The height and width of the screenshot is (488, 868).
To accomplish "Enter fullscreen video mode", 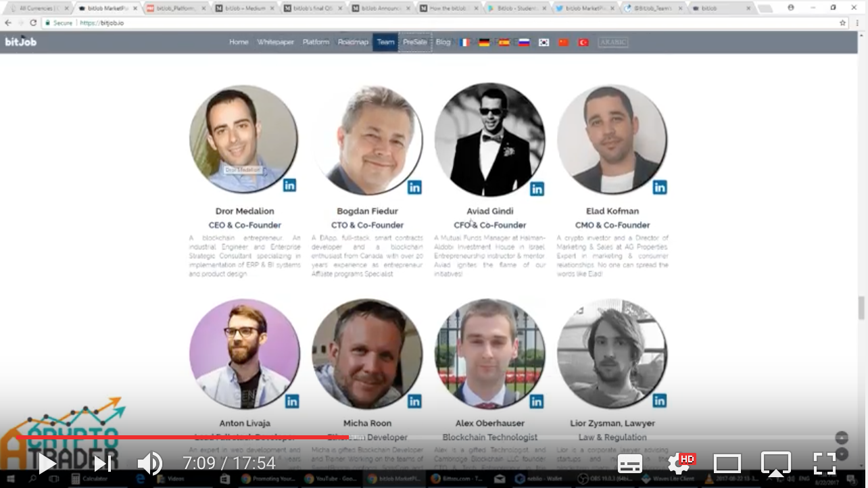I will click(x=825, y=464).
